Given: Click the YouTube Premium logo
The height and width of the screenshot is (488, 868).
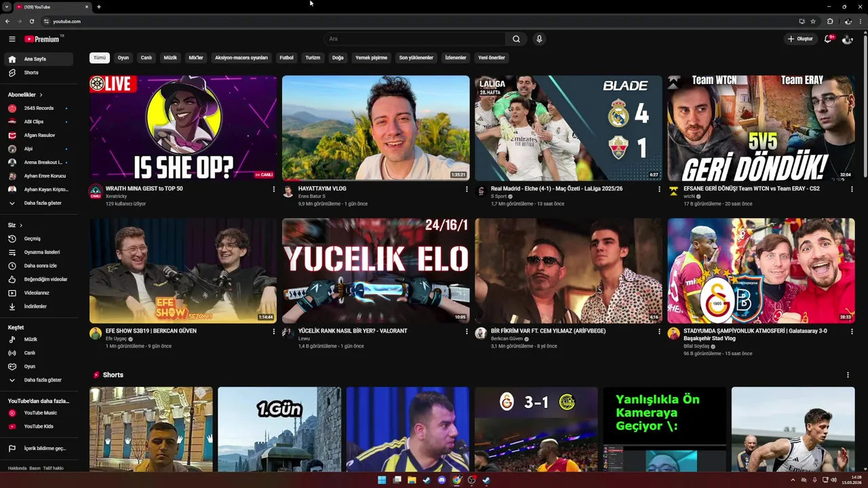Looking at the screenshot, I should (x=43, y=39).
